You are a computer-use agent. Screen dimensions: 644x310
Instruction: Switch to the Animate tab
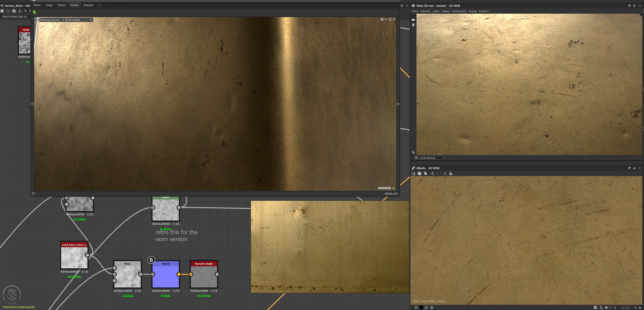click(x=88, y=5)
